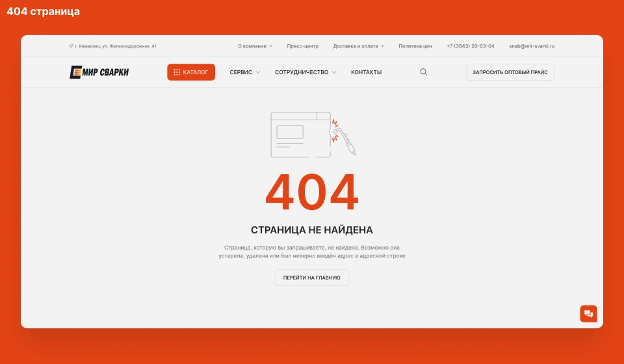Open the chat widget icon

click(x=588, y=313)
